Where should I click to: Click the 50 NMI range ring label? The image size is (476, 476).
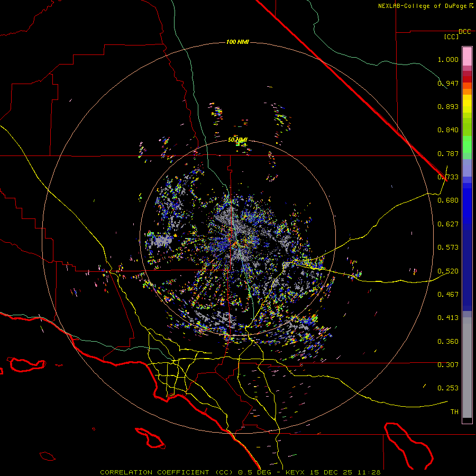237,140
